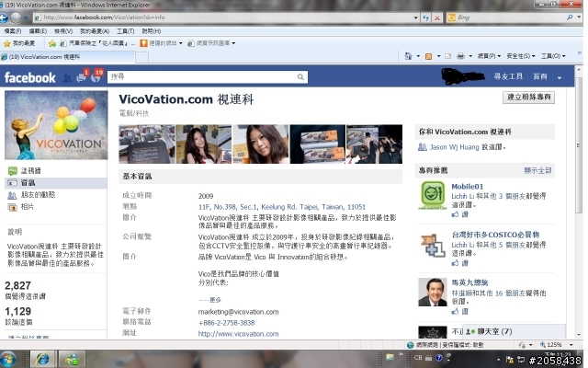Image resolution: width=588 pixels, height=368 pixels.
Task: Click the printer icon in command bar
Action: click(x=461, y=56)
